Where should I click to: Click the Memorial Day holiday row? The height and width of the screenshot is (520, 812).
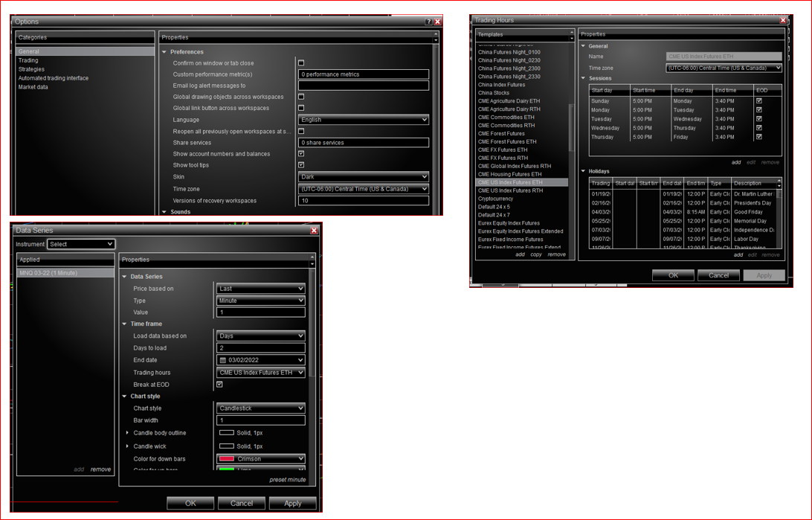pos(683,221)
